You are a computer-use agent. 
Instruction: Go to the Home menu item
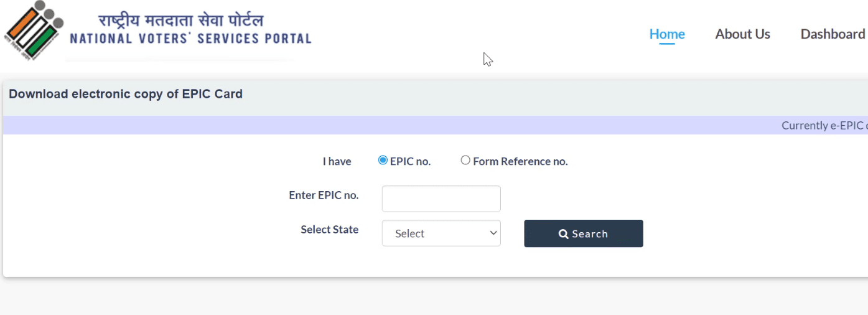pyautogui.click(x=667, y=34)
